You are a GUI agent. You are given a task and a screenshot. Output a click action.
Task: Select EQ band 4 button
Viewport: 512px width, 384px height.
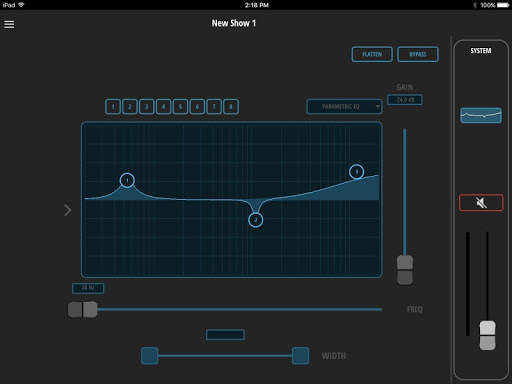point(164,107)
